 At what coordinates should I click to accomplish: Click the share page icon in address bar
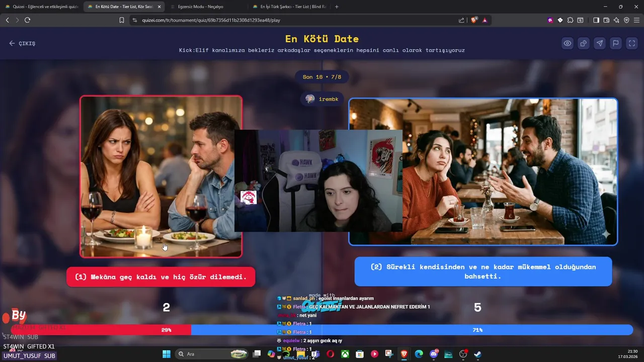(461, 20)
